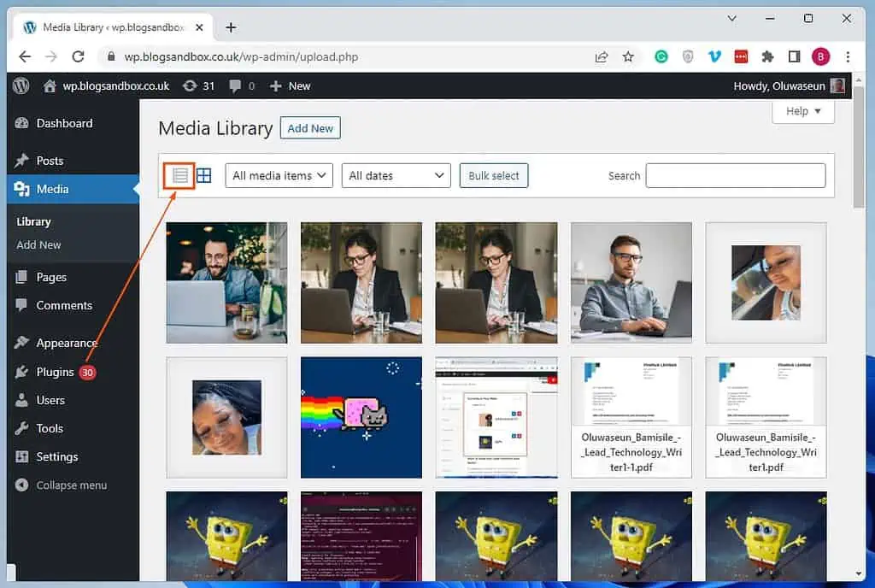Open the Grammarly extension icon
Screen dimensions: 875x588
(661, 56)
